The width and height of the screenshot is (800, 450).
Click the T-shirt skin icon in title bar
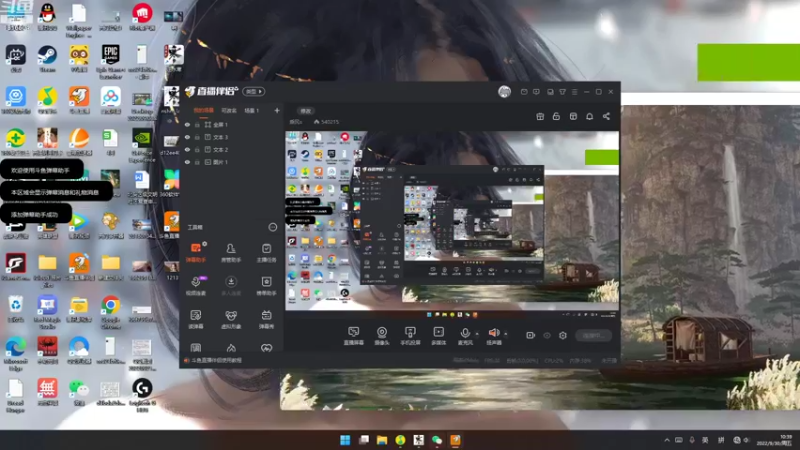pos(562,92)
